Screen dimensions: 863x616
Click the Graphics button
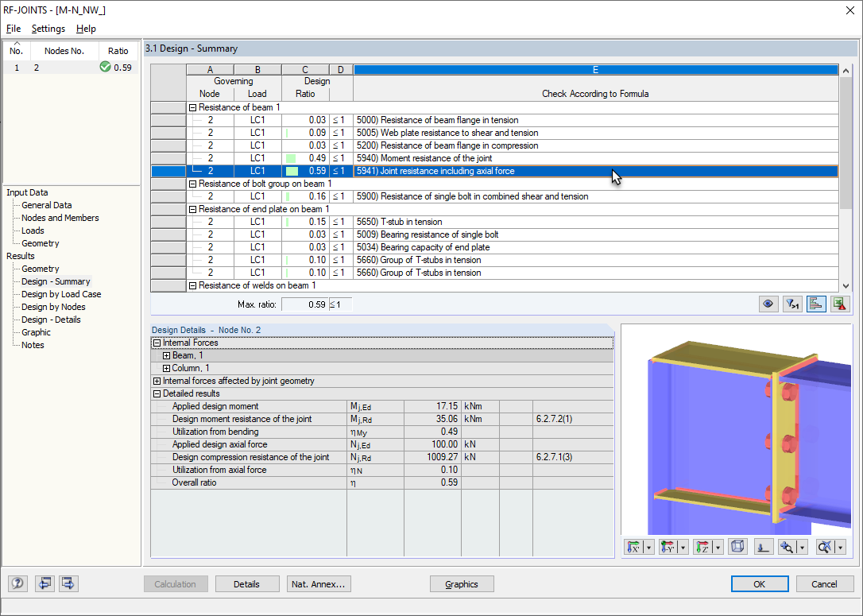(461, 584)
